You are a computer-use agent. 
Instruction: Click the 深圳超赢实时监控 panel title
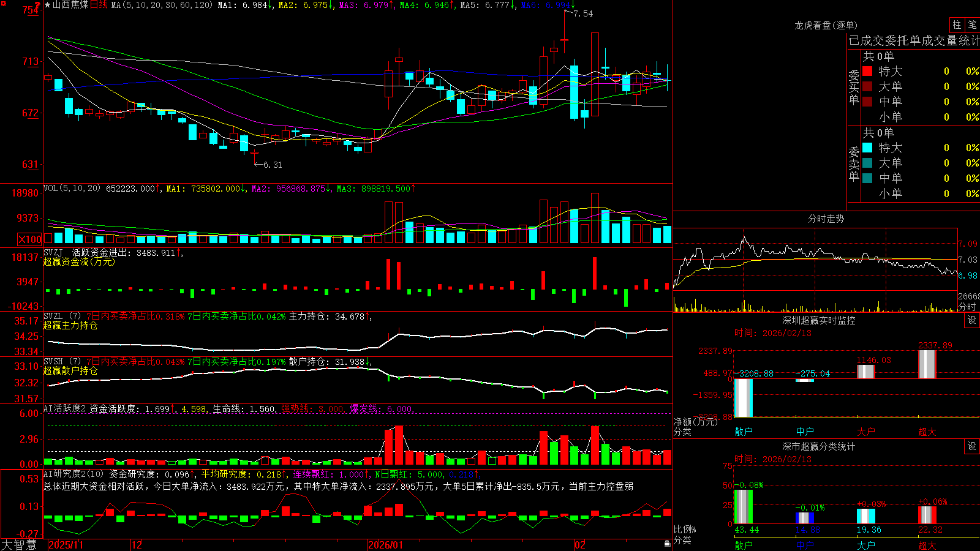[x=819, y=320]
